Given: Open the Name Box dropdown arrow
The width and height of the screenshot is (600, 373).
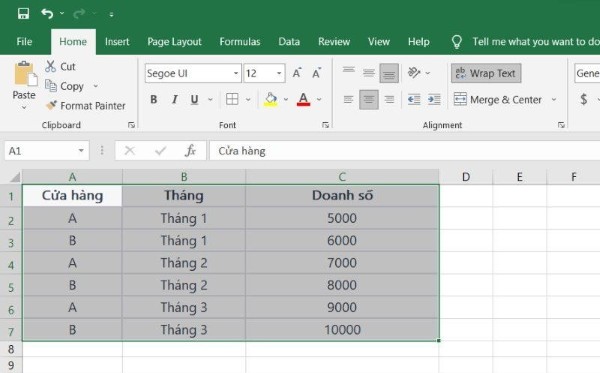Looking at the screenshot, I should coord(81,151).
